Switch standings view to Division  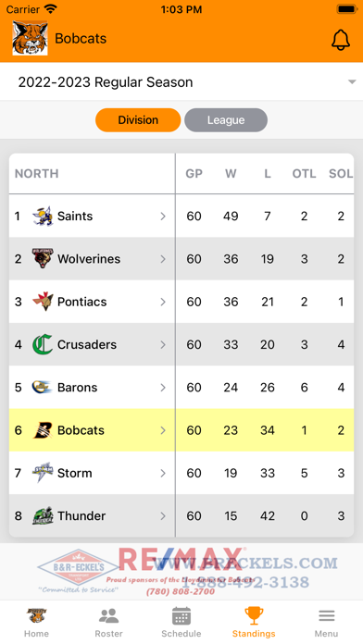[x=138, y=120]
